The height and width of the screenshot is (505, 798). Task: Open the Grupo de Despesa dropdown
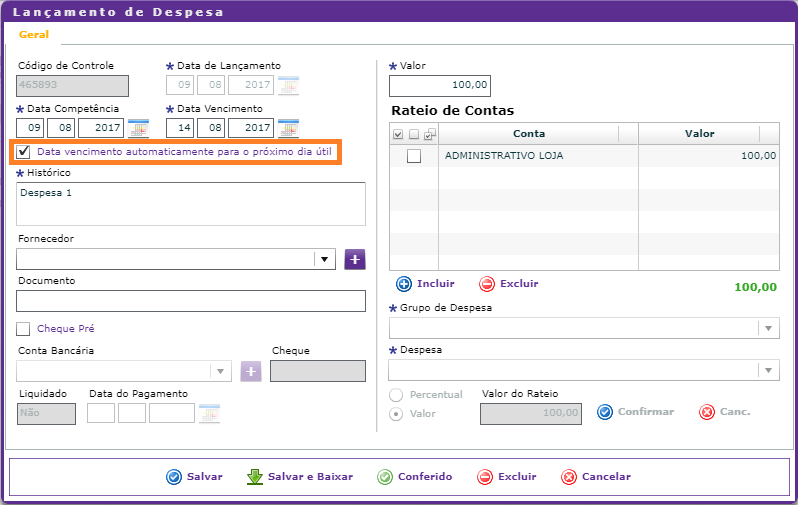(x=768, y=329)
